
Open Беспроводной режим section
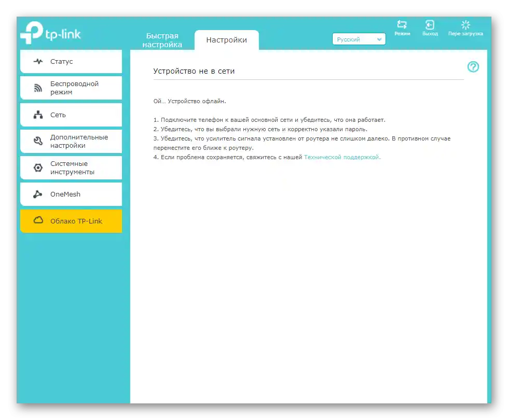[71, 88]
